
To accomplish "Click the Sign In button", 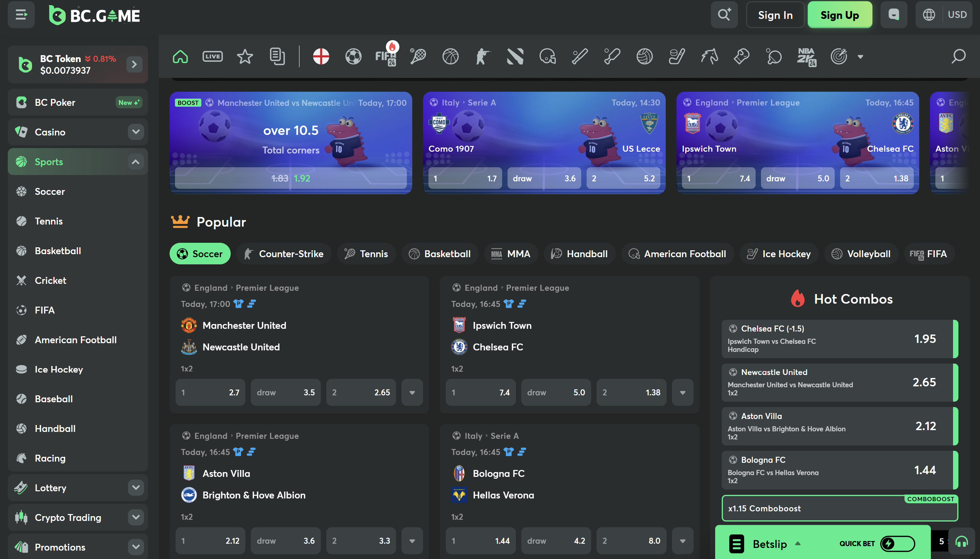I will [775, 15].
